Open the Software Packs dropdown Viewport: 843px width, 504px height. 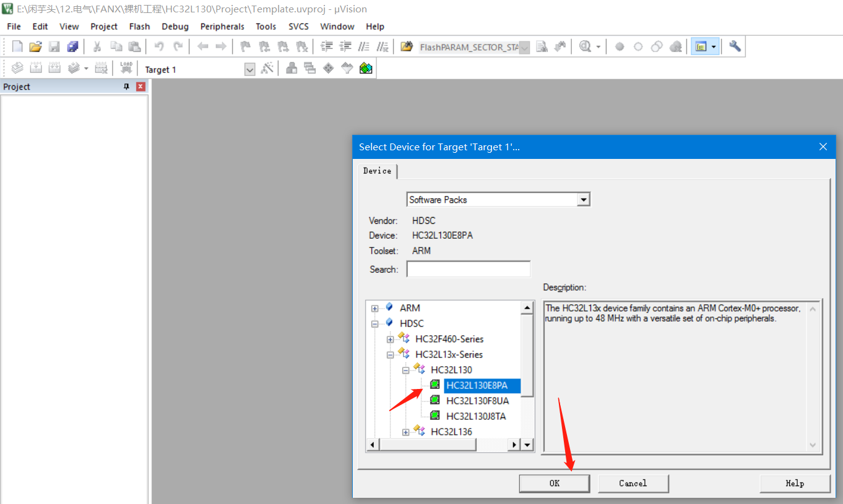coord(583,200)
